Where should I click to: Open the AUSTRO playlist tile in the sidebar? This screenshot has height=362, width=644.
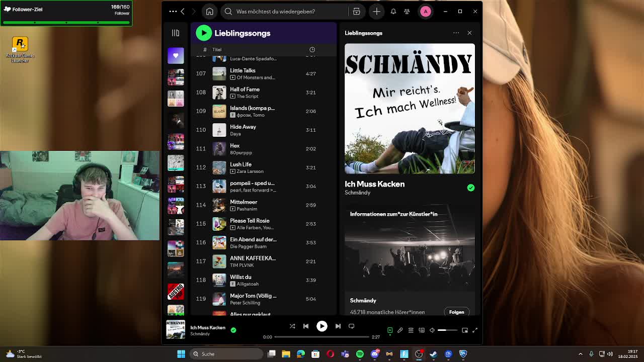pos(176,291)
